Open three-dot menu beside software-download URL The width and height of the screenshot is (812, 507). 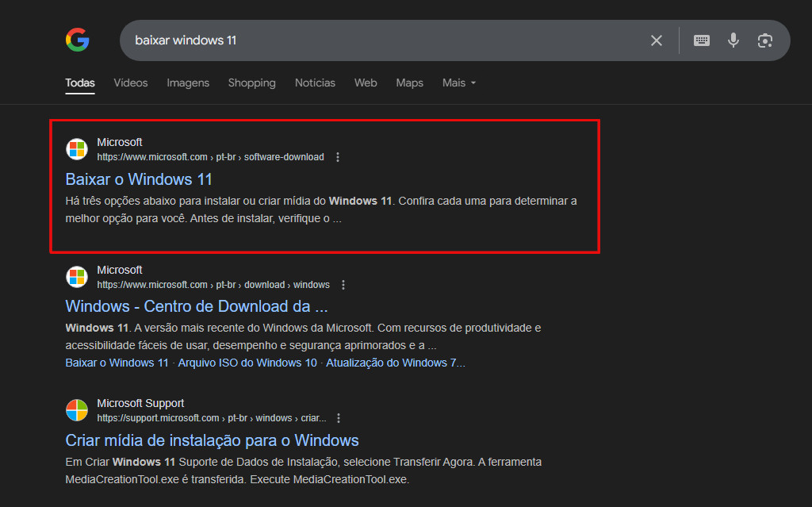[x=338, y=157]
